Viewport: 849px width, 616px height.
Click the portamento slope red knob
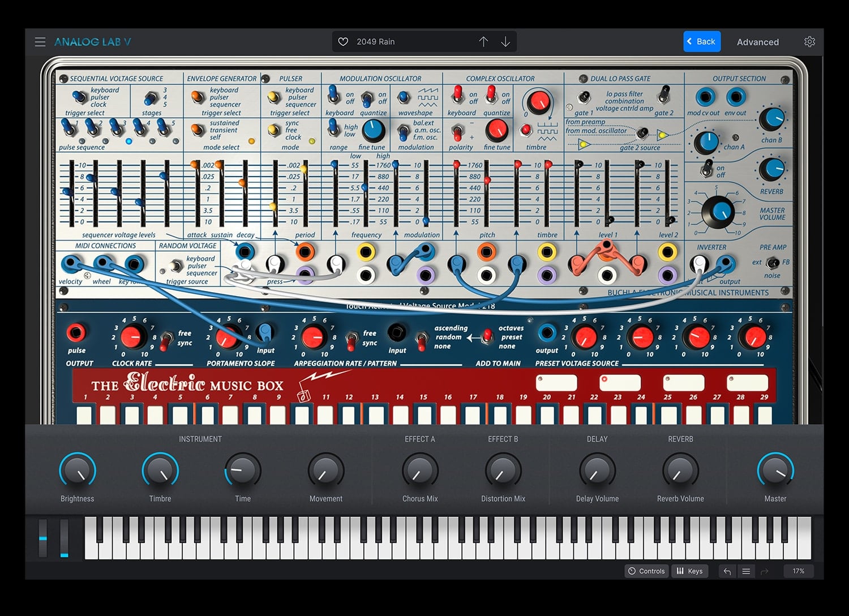point(227,337)
